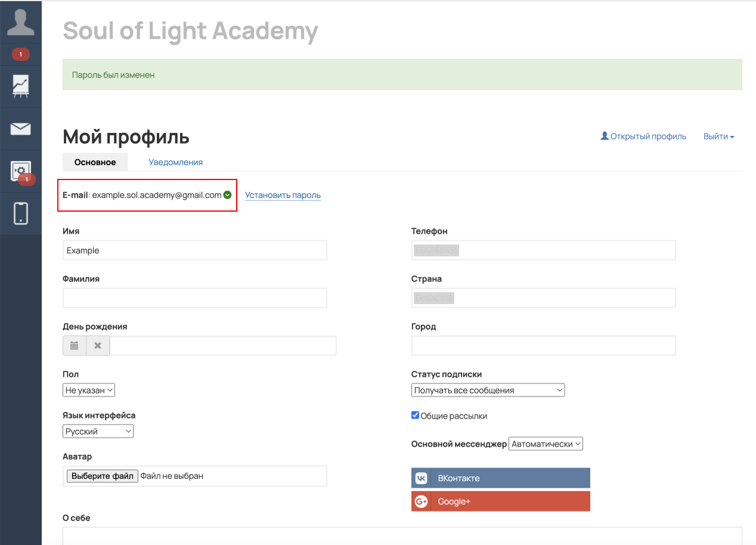Open the mobile phone icon in sidebar
756x545 pixels.
point(21,213)
